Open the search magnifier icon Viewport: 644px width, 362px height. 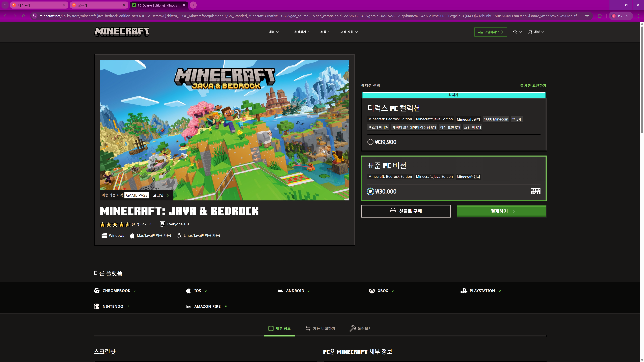tap(515, 32)
